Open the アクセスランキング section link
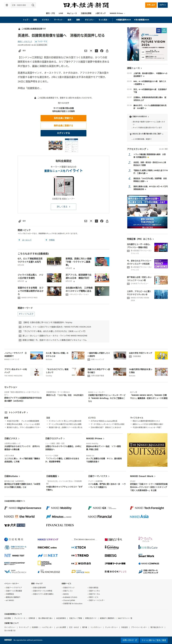Screen dimensions: 172x644 click(x=138, y=149)
